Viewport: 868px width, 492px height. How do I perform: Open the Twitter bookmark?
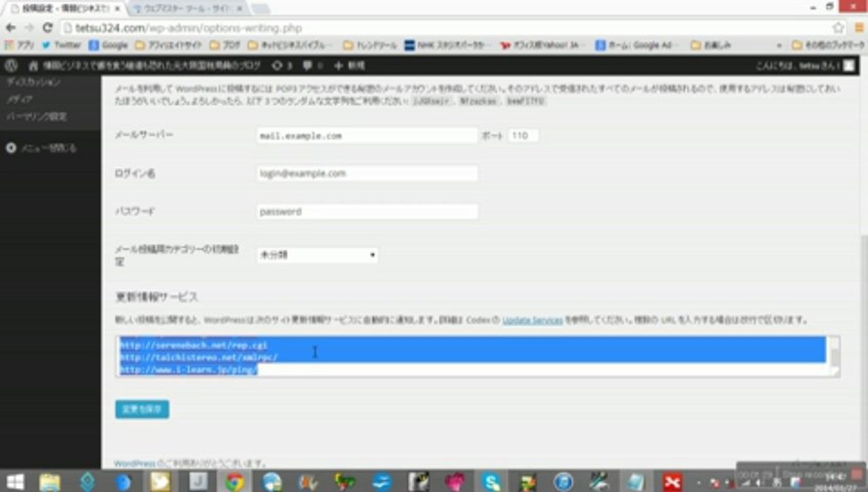coord(61,45)
